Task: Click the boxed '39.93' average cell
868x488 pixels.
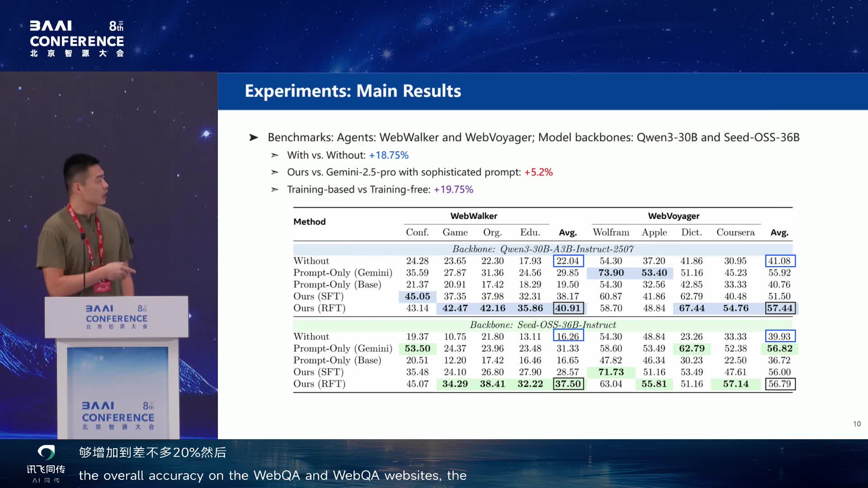Action: click(780, 336)
